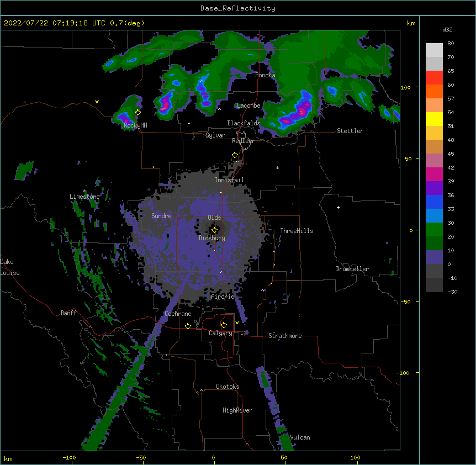Click the Cochrane label
This screenshot has height=465, width=476.
[178, 314]
